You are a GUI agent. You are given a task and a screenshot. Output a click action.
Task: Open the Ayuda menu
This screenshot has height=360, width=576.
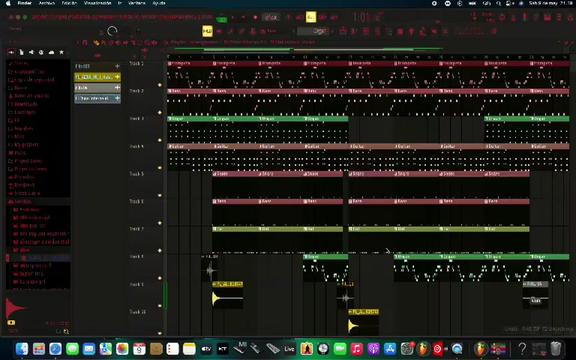pos(159,3)
